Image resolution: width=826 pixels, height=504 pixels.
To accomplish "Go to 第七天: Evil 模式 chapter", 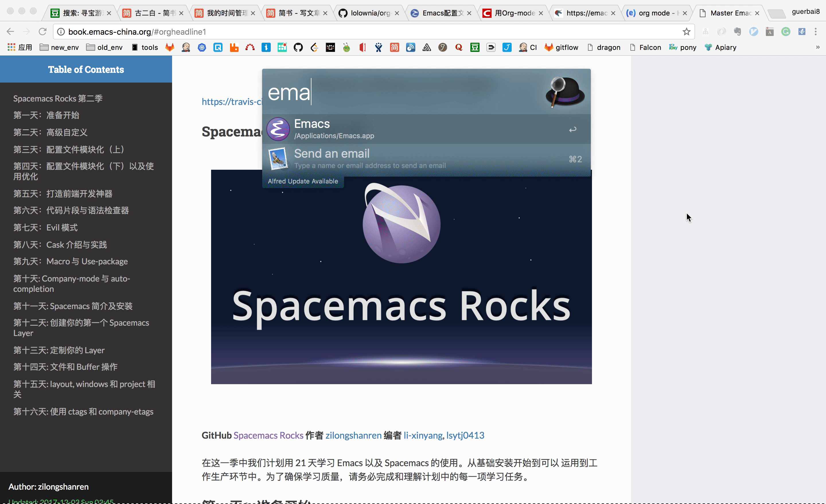I will click(45, 228).
